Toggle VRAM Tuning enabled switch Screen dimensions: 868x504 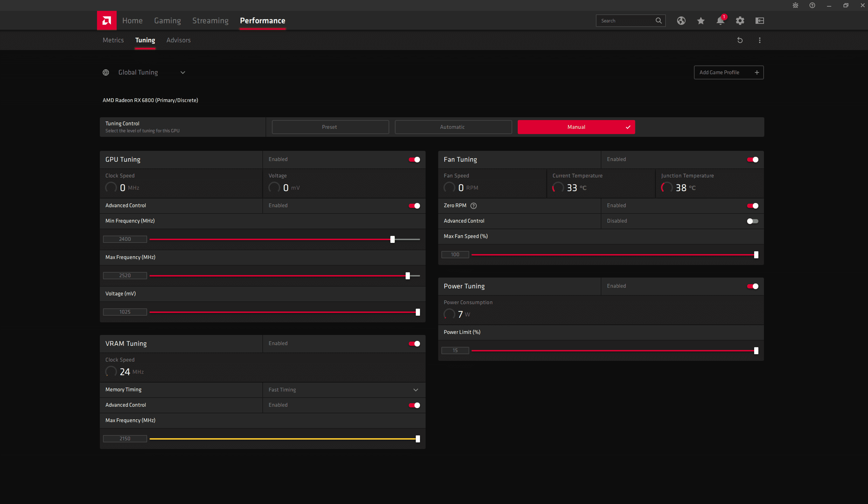click(x=414, y=344)
